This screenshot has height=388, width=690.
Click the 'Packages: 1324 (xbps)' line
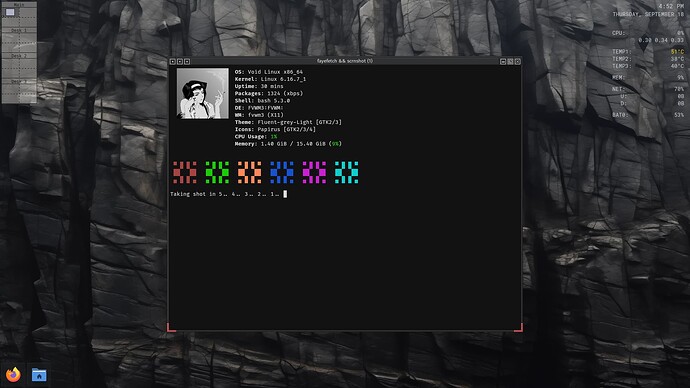(x=268, y=93)
